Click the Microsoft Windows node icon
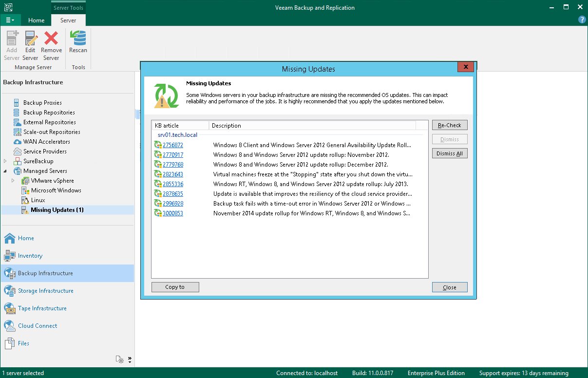This screenshot has height=378, width=588. click(x=25, y=190)
